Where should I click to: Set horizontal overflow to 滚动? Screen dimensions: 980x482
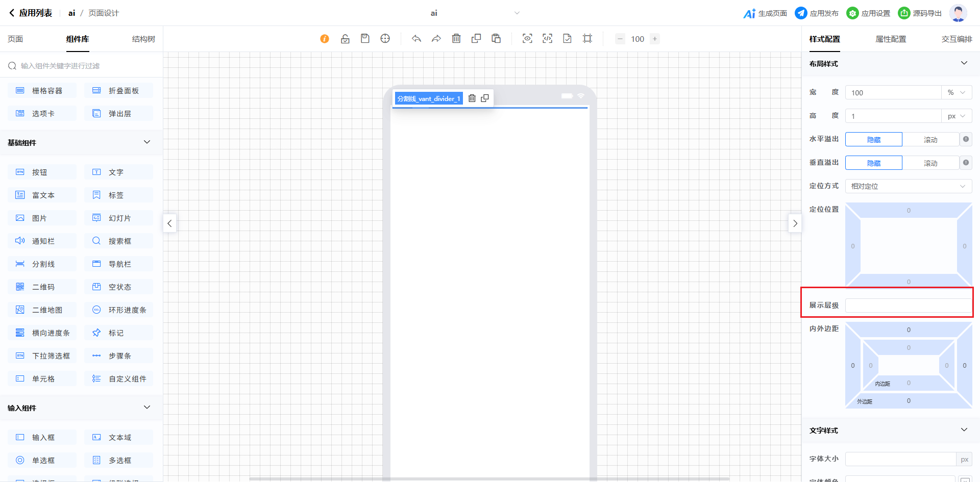pyautogui.click(x=930, y=140)
